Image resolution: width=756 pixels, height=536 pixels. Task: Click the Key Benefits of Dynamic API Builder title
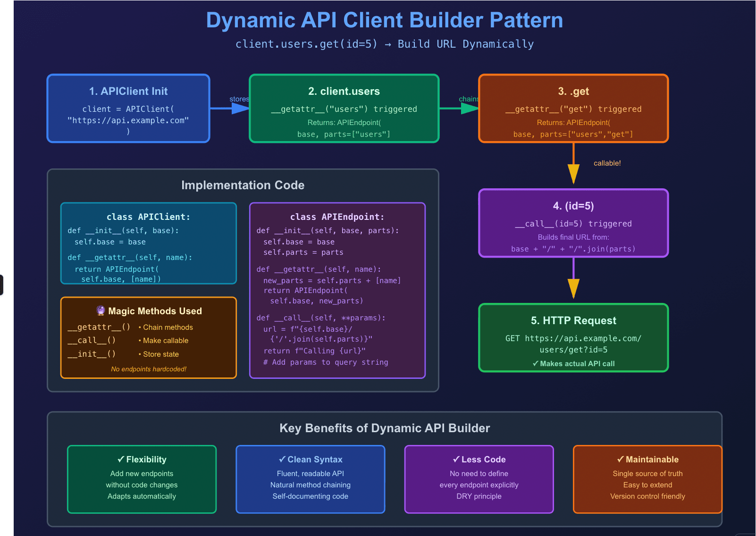[385, 428]
